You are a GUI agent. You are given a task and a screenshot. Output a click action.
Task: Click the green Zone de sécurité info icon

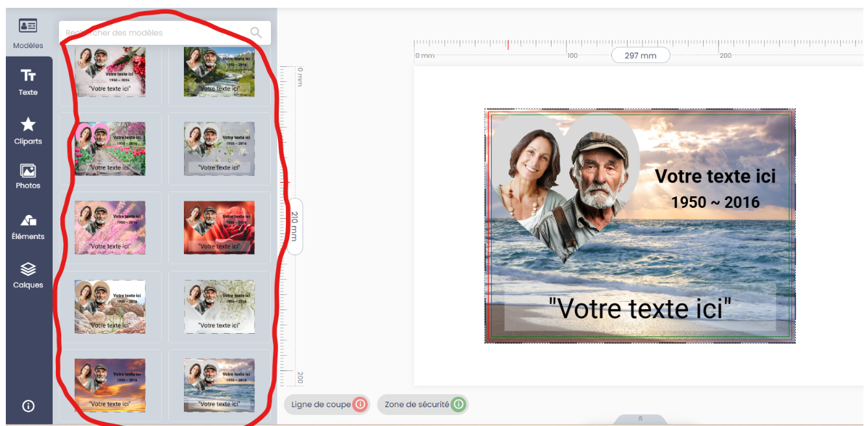coord(458,405)
